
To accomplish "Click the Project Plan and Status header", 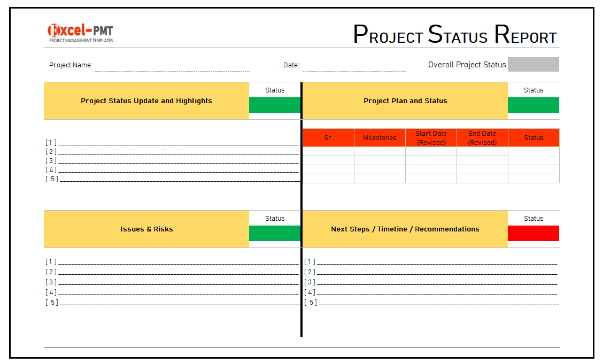I will tap(405, 101).
